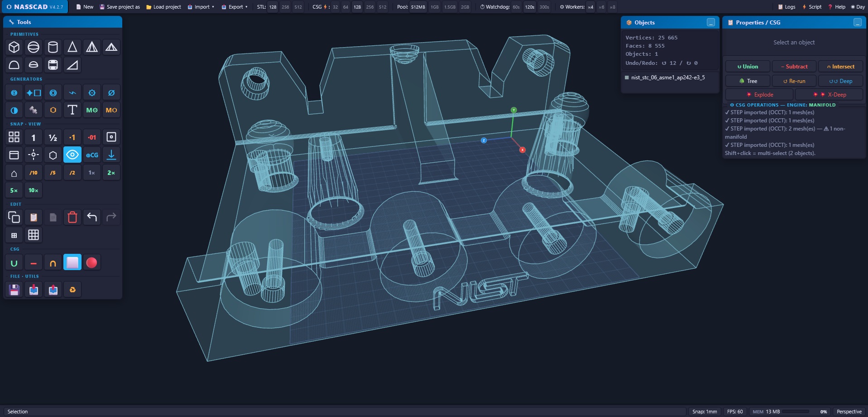Set snap to one half
This screenshot has width=868, height=417.
point(53,137)
